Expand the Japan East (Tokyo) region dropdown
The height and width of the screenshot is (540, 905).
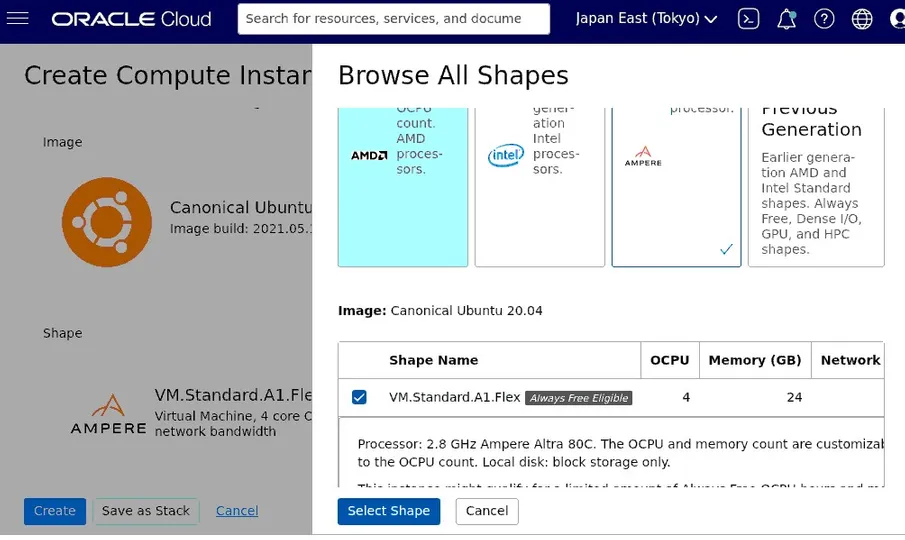click(x=647, y=19)
